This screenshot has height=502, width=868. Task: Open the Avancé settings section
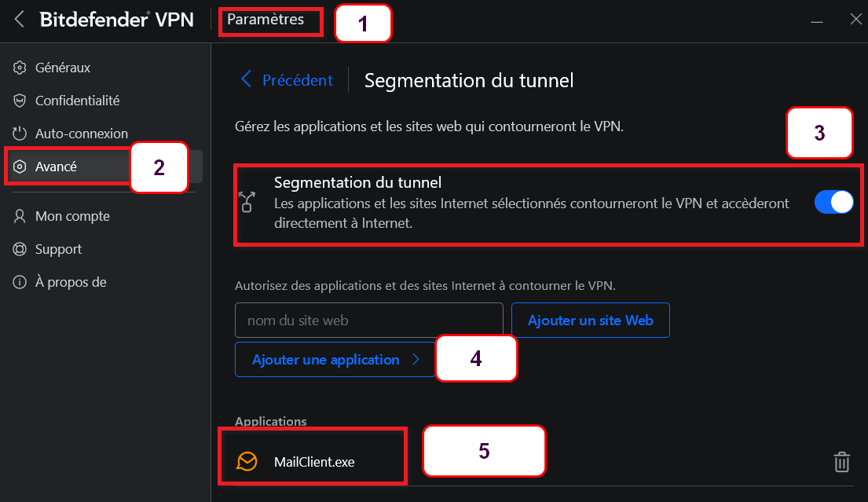pos(56,167)
